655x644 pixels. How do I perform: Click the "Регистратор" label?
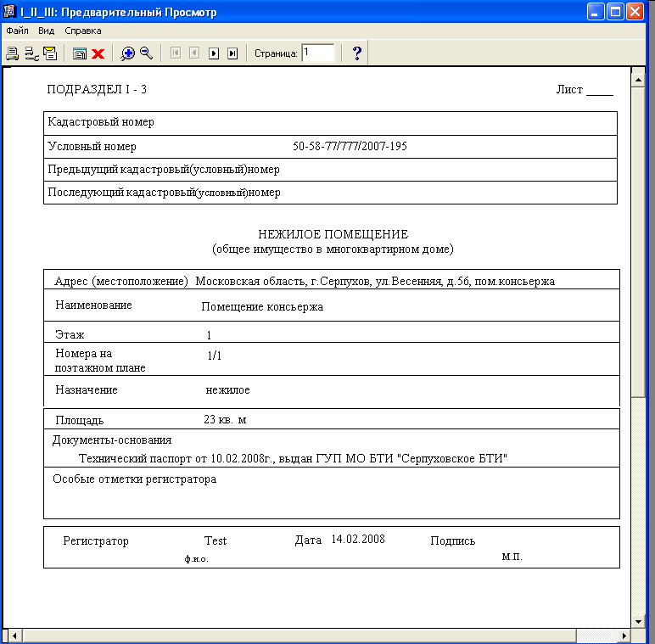[x=96, y=541]
